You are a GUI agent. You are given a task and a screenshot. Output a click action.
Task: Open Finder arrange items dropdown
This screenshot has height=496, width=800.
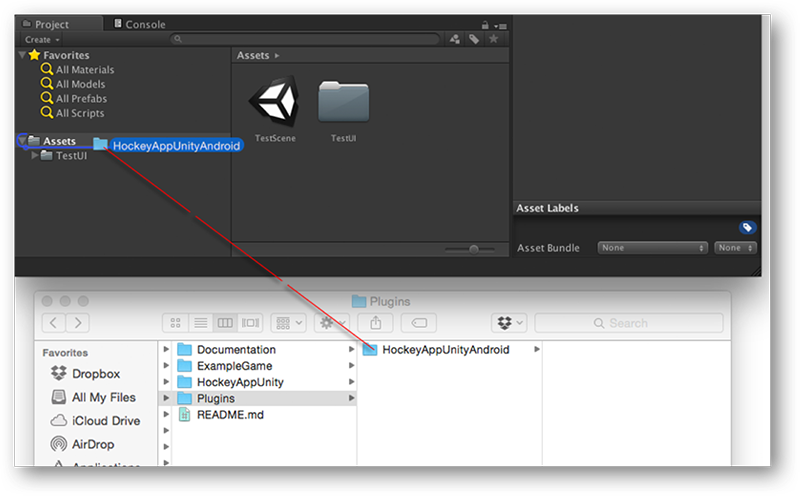[288, 323]
